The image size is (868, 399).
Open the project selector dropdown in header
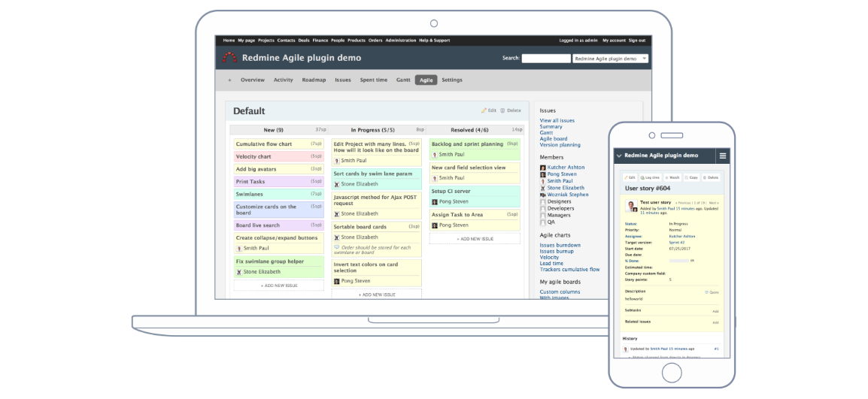click(x=610, y=58)
